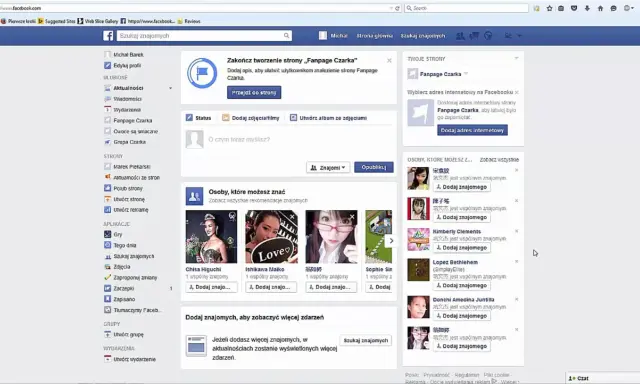Click Zobacz wszystkie link
The image size is (640, 384).
point(499,160)
